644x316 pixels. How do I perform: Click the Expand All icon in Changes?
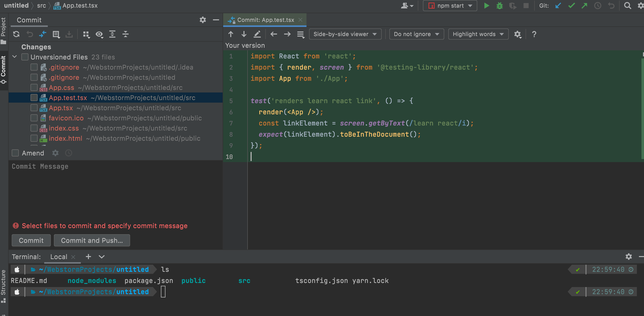[x=112, y=34]
